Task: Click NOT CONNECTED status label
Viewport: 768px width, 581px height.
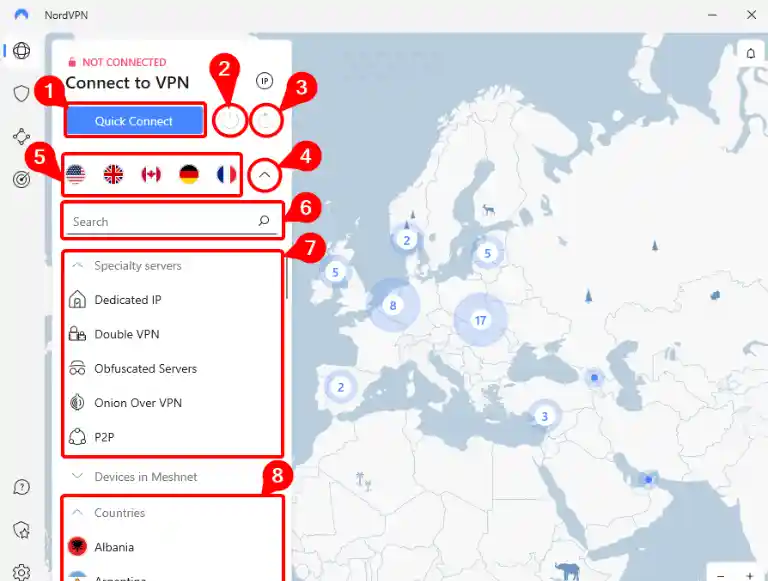Action: click(x=124, y=62)
